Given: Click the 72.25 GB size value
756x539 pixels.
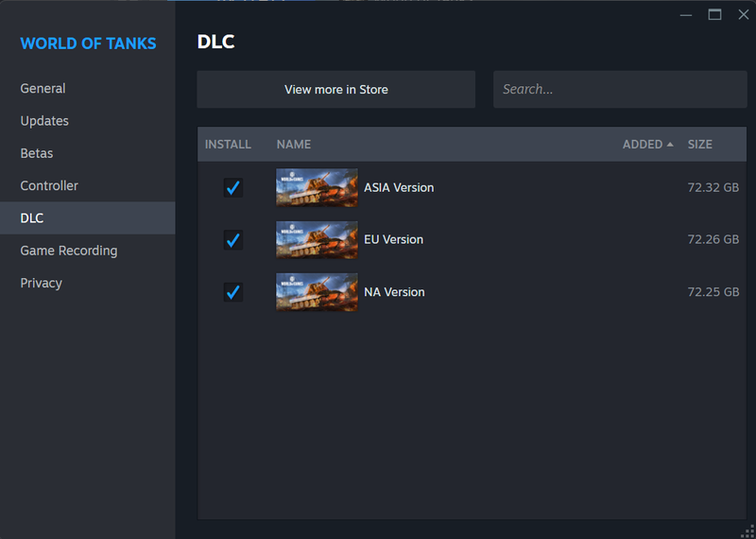Looking at the screenshot, I should [x=713, y=292].
